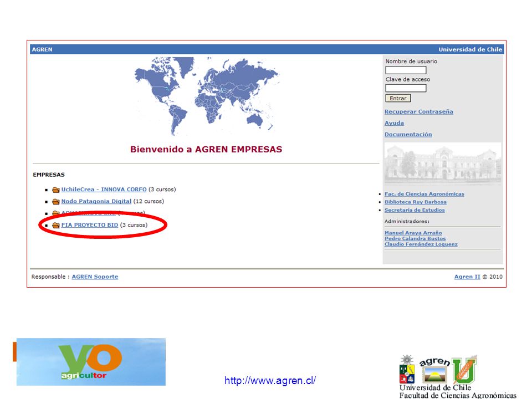The height and width of the screenshot is (399, 532).
Task: Click the Nodo Patagonia Digital folder icon
Action: tap(56, 202)
